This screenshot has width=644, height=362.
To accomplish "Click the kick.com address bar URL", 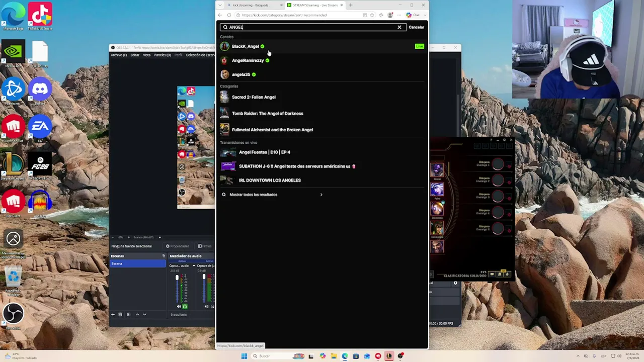I will (284, 15).
